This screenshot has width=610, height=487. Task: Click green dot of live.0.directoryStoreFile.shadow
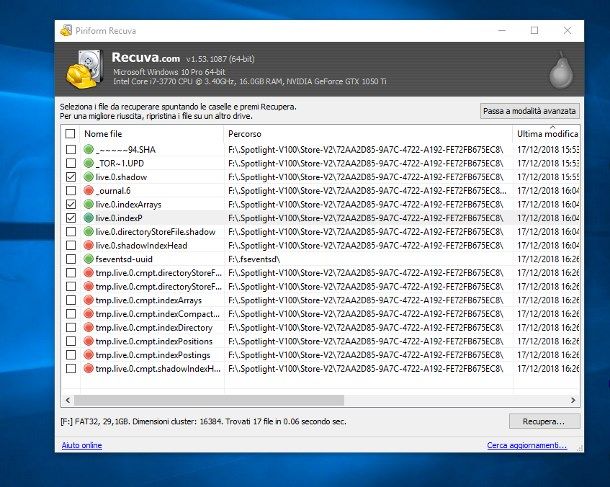89,232
